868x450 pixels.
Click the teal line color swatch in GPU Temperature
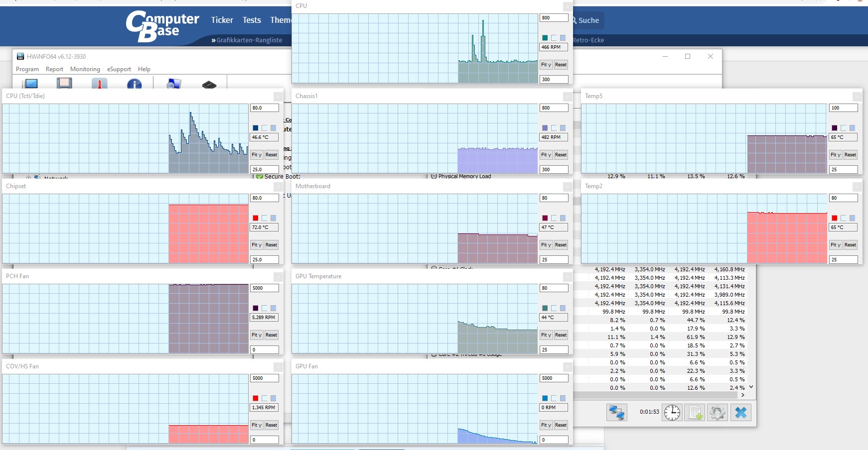point(545,308)
